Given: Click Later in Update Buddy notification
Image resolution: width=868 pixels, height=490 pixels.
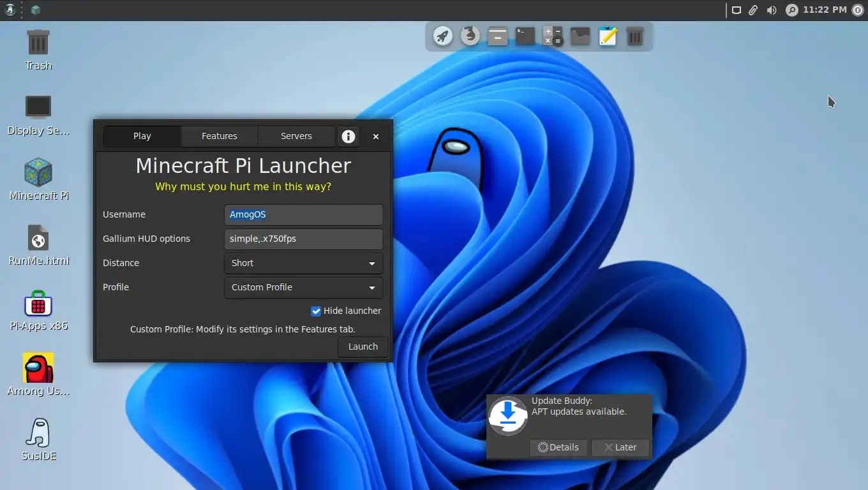Looking at the screenshot, I should click(x=620, y=447).
